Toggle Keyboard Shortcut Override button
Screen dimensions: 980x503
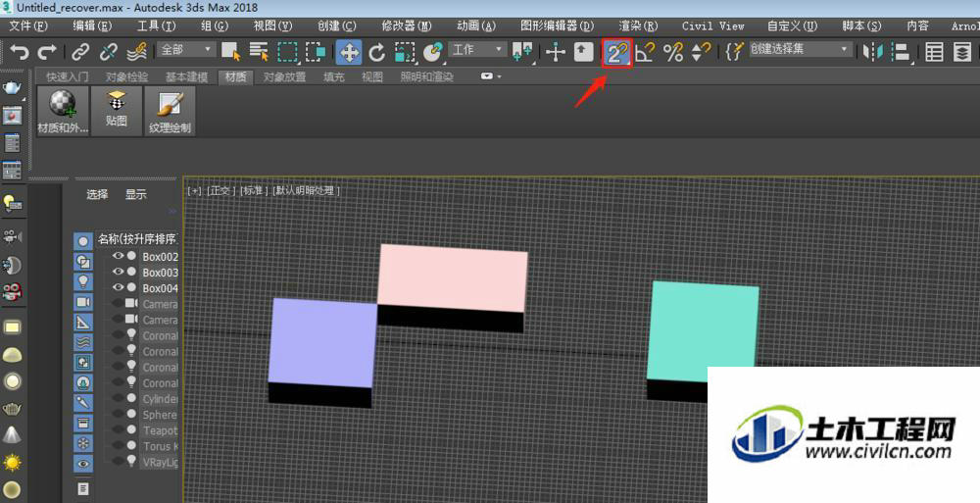[x=583, y=53]
